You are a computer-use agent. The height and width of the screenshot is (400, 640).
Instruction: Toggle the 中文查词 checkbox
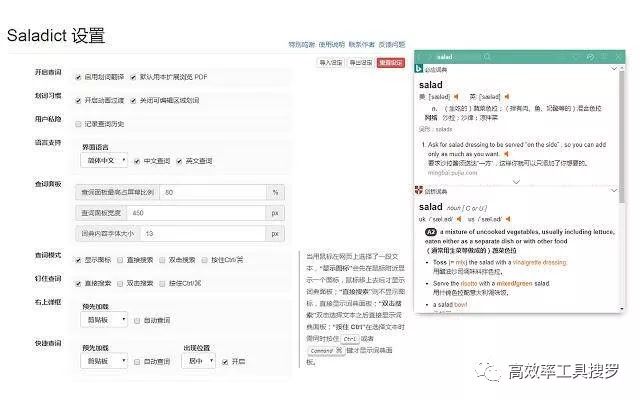tap(137, 161)
